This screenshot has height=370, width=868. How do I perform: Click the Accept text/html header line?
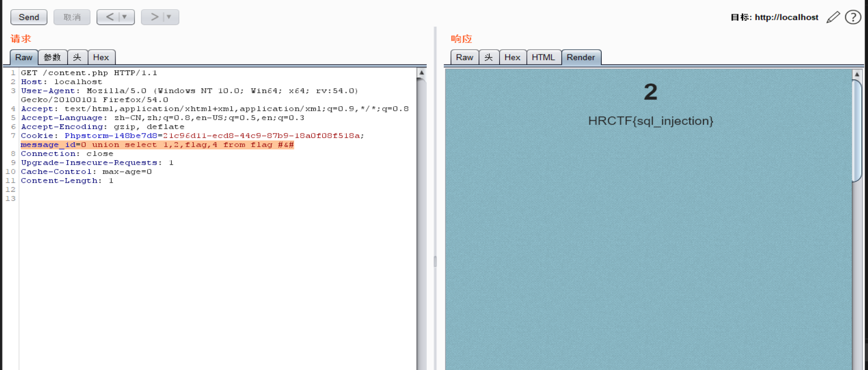pyautogui.click(x=215, y=109)
